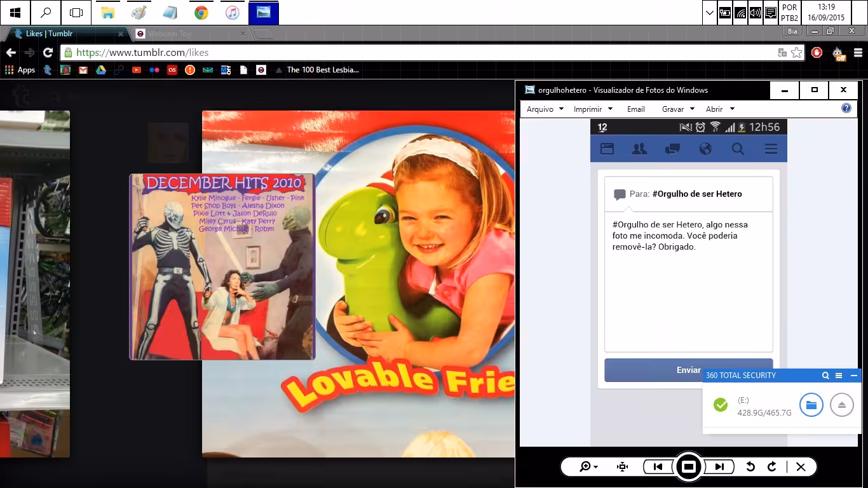Open the Photo Viewer help icon
This screenshot has width=868, height=488.
tap(846, 109)
